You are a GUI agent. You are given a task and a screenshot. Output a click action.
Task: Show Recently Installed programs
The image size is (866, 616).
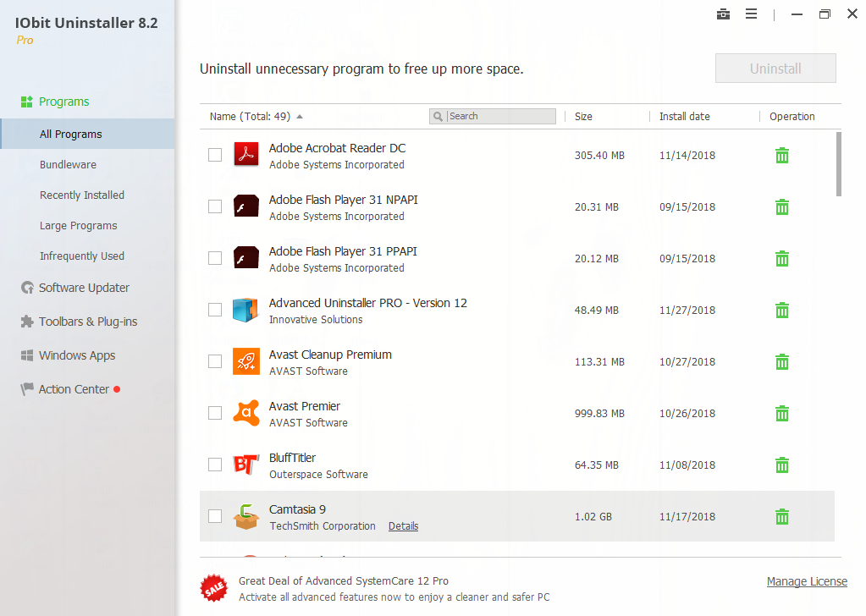(x=82, y=195)
